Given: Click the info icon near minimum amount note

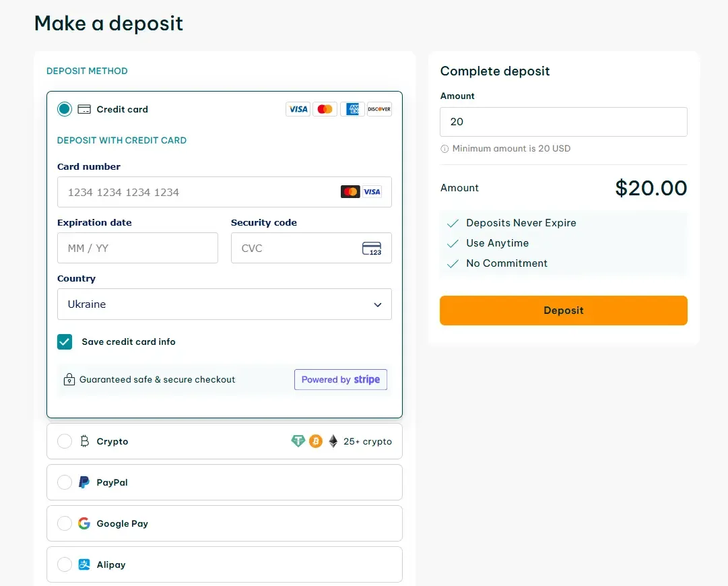Looking at the screenshot, I should [x=446, y=148].
